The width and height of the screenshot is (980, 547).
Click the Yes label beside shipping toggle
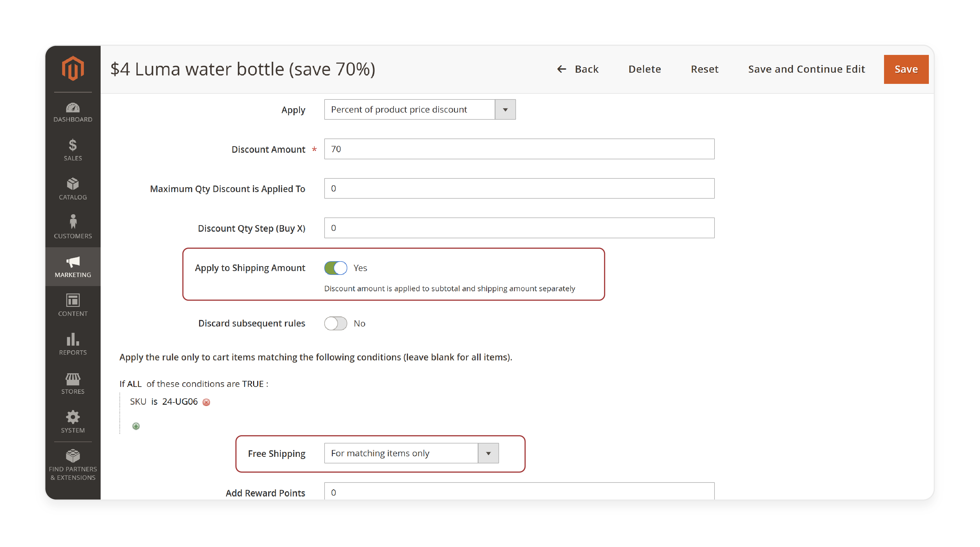pyautogui.click(x=360, y=268)
